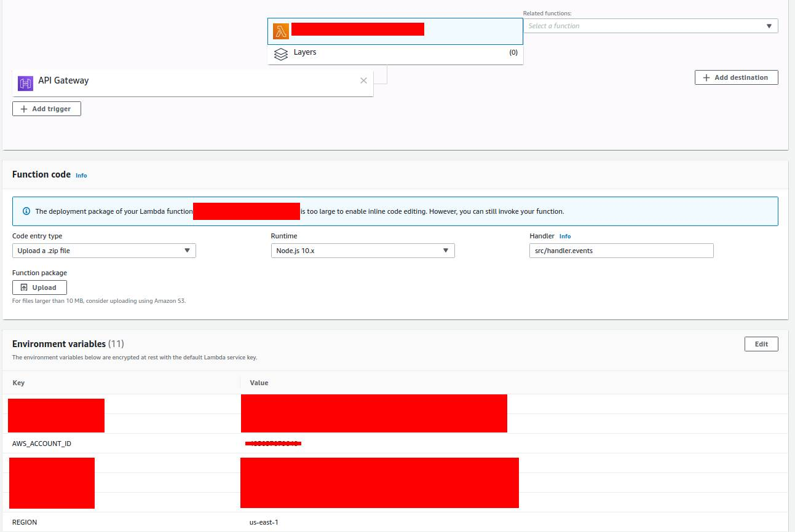This screenshot has width=795, height=532.
Task: Open the Related functions dropdown
Action: tap(651, 26)
